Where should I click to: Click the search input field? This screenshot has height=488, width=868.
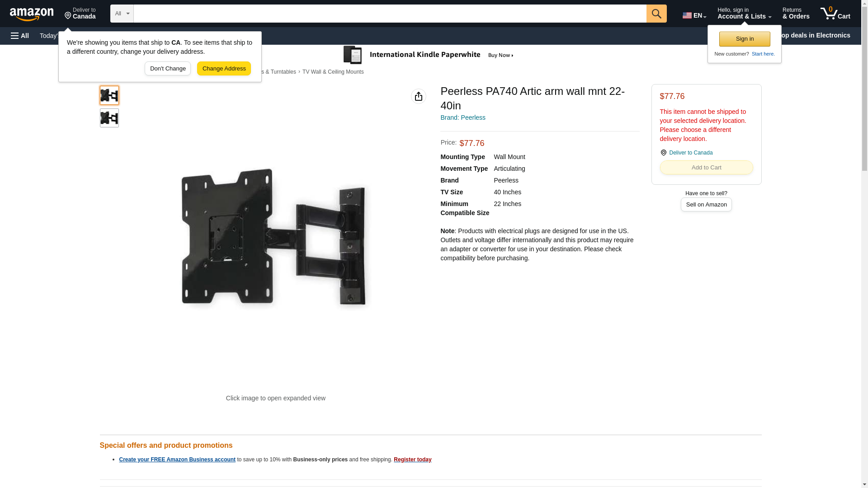click(x=390, y=14)
